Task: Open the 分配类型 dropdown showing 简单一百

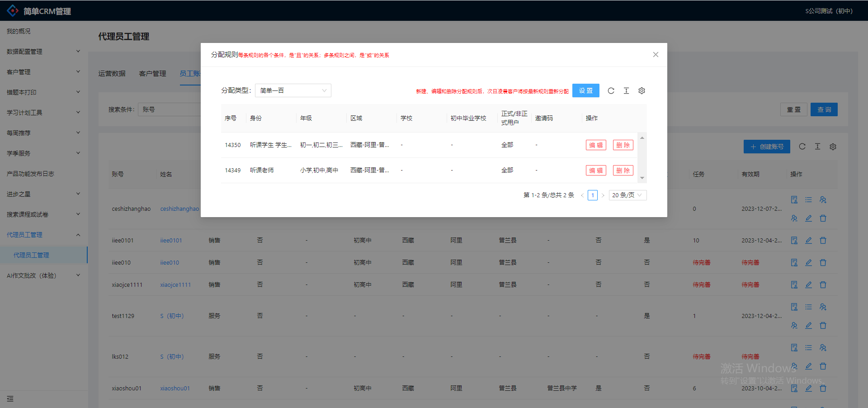Action: 293,90
